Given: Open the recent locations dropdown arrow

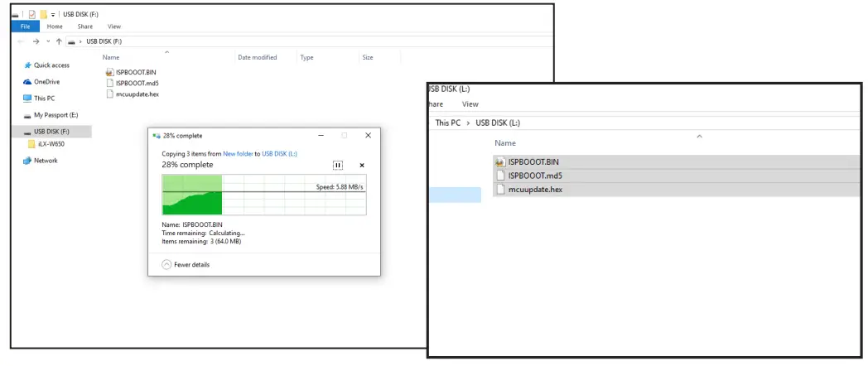Looking at the screenshot, I should pyautogui.click(x=48, y=41).
